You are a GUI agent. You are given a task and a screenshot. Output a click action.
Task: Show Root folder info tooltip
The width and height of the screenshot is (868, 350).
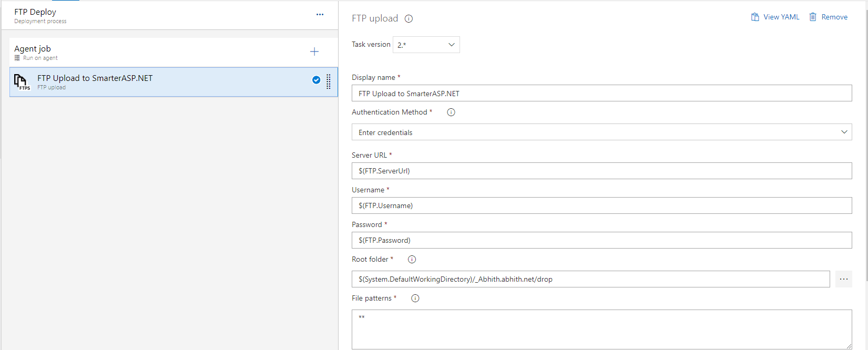tap(412, 260)
